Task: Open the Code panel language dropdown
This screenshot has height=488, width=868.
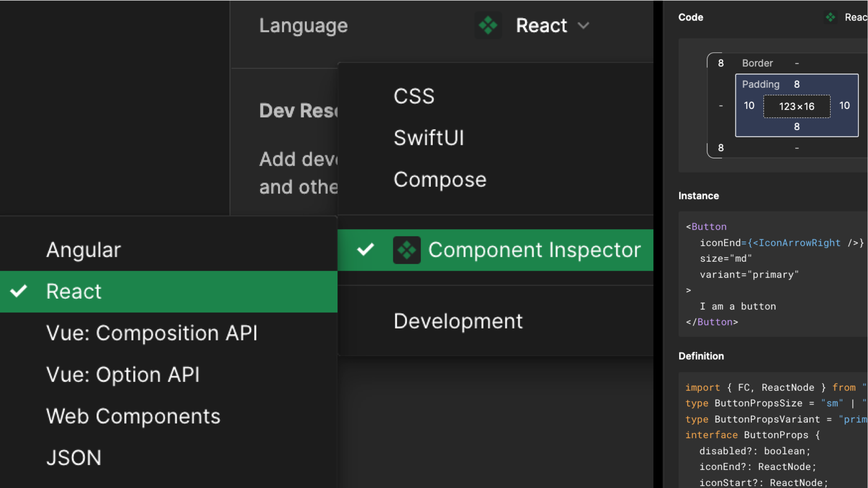Action: 856,17
